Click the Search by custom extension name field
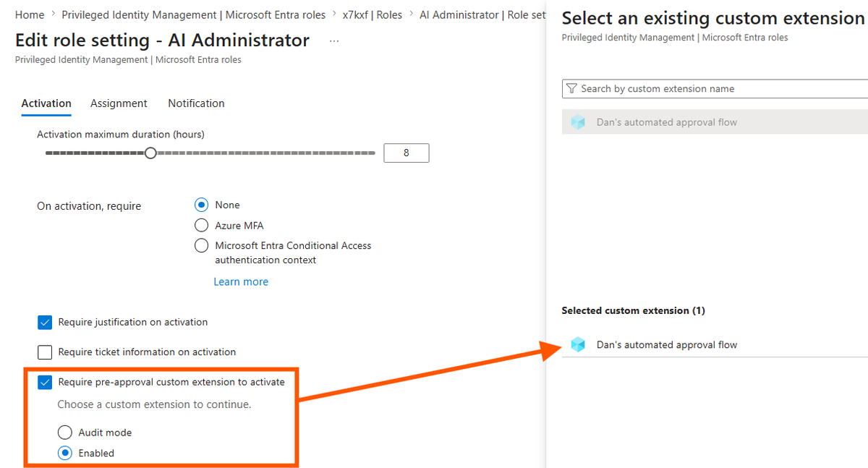The image size is (868, 468). click(x=715, y=89)
